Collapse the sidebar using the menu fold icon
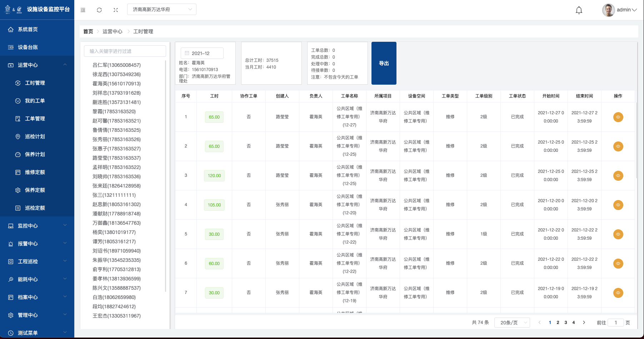Screen dimensions: 644x339 click(83, 10)
